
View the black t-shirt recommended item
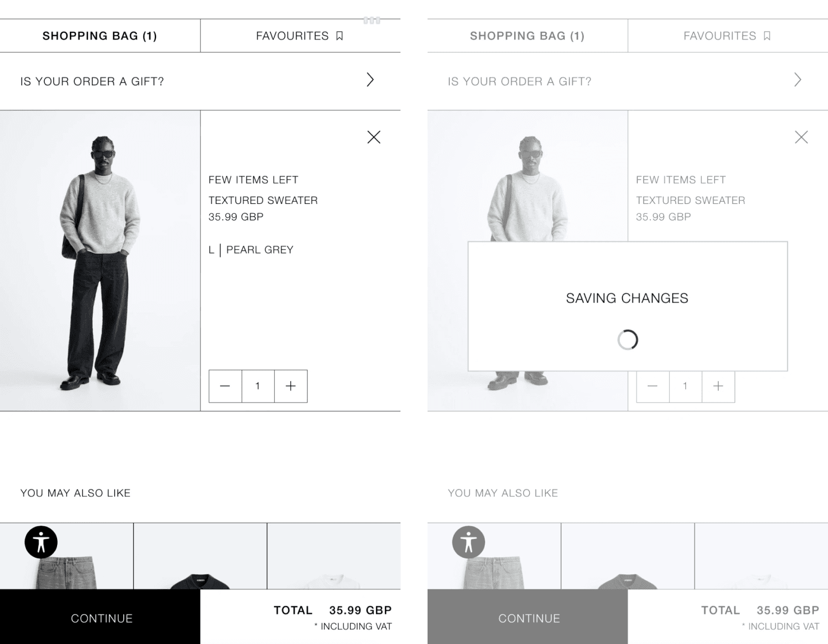(200, 556)
